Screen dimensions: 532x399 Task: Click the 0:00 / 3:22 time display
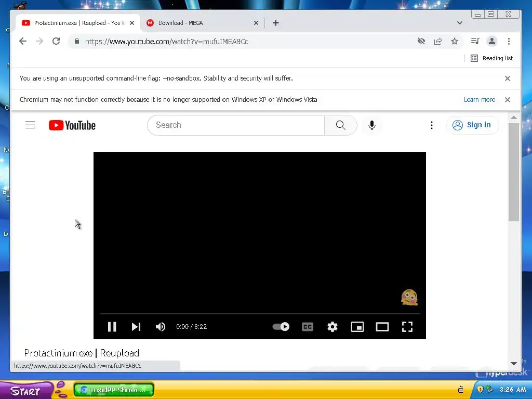[x=191, y=326]
